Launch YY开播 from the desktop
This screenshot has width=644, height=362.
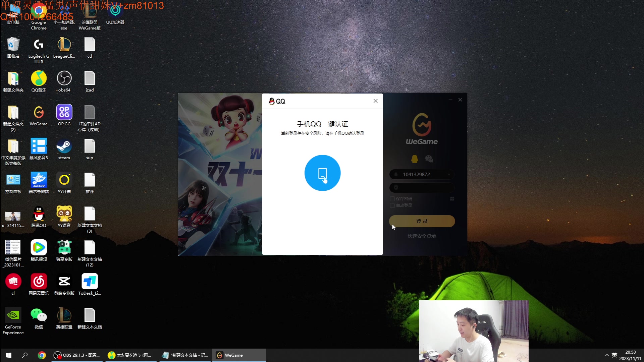click(64, 183)
